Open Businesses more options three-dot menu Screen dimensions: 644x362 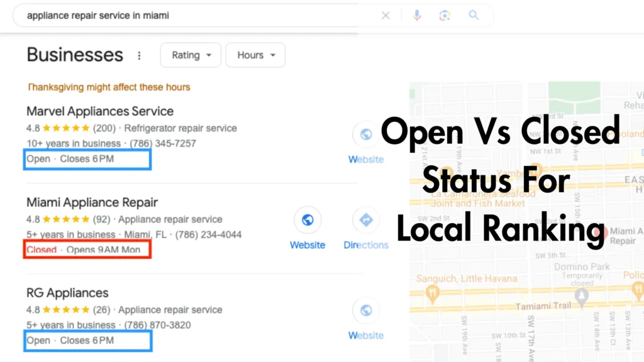[139, 55]
